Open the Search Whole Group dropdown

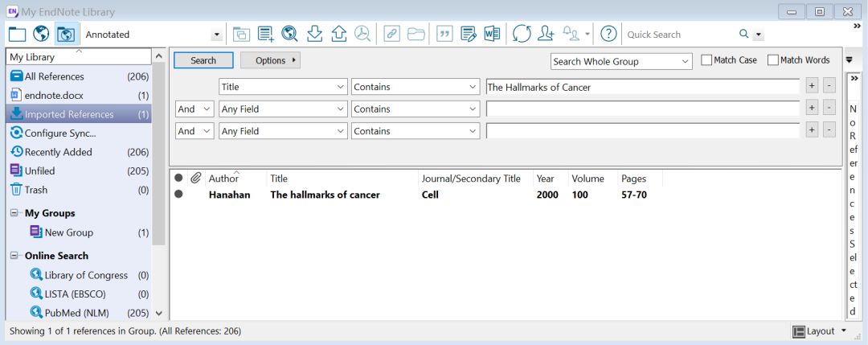621,61
